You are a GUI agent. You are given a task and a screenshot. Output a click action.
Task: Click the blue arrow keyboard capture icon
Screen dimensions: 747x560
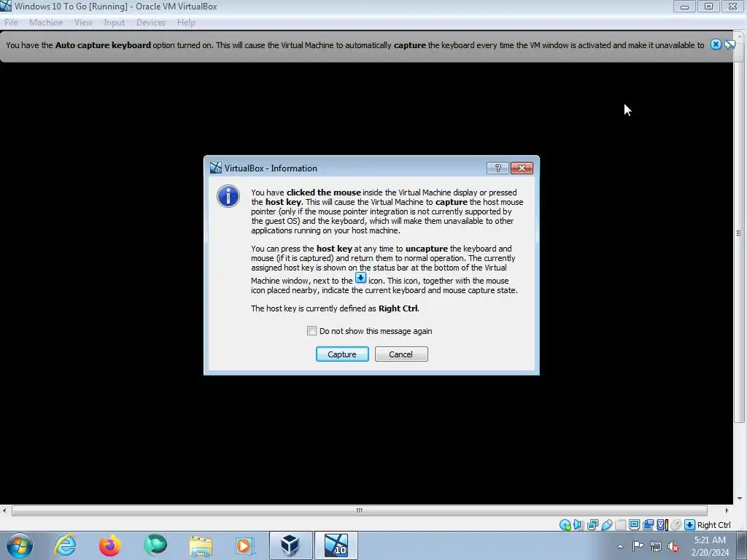coord(689,525)
